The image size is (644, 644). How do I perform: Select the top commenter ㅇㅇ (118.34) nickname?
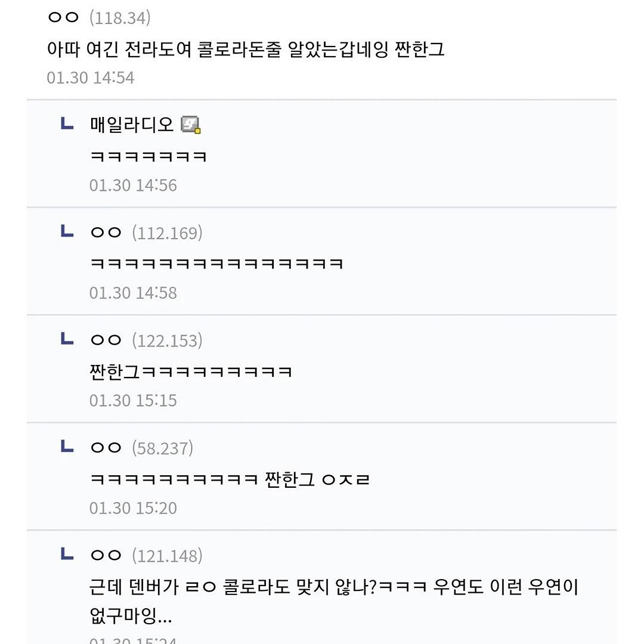63,17
